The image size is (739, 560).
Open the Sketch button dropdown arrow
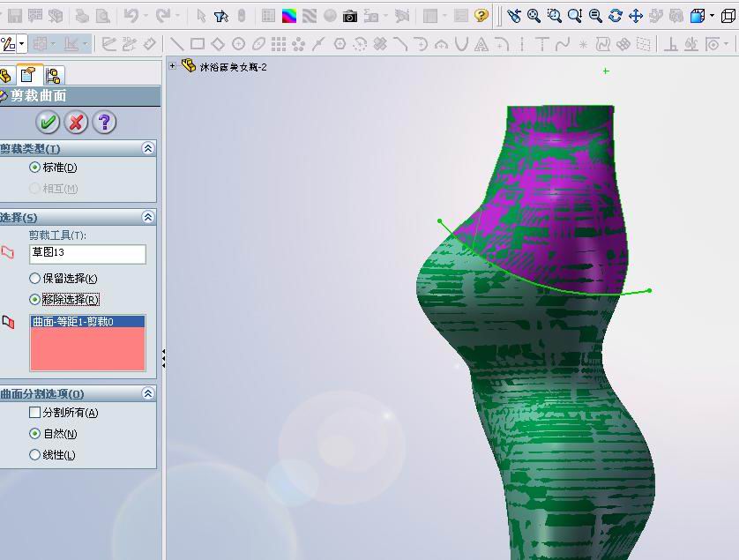[x=22, y=44]
